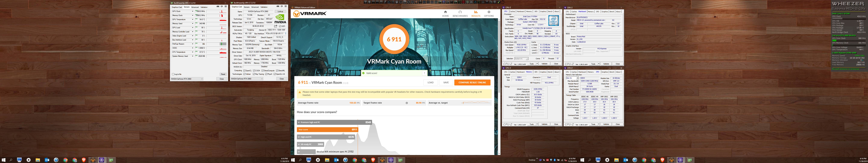Image resolution: width=868 pixels, height=163 pixels.
Task: Toggle the CUDA checkbox
Action: (x=254, y=70)
